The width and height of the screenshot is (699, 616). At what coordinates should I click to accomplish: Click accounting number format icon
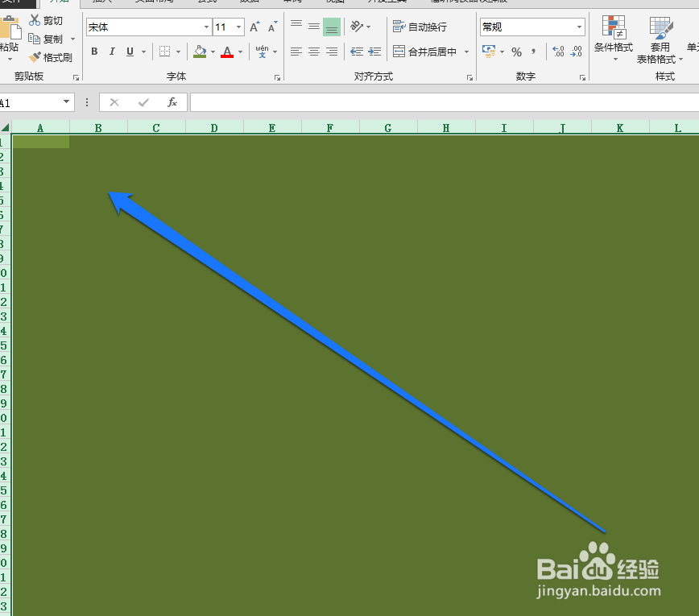(489, 52)
